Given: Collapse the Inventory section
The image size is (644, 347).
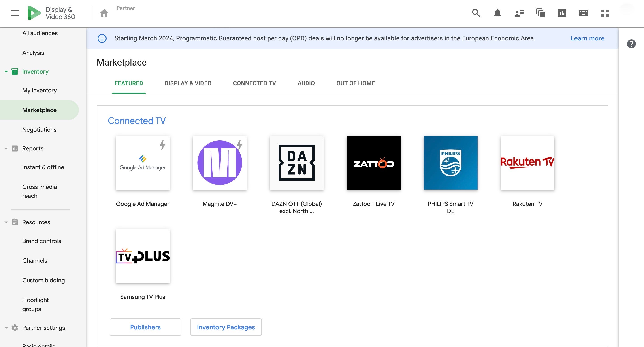Looking at the screenshot, I should 6,72.
